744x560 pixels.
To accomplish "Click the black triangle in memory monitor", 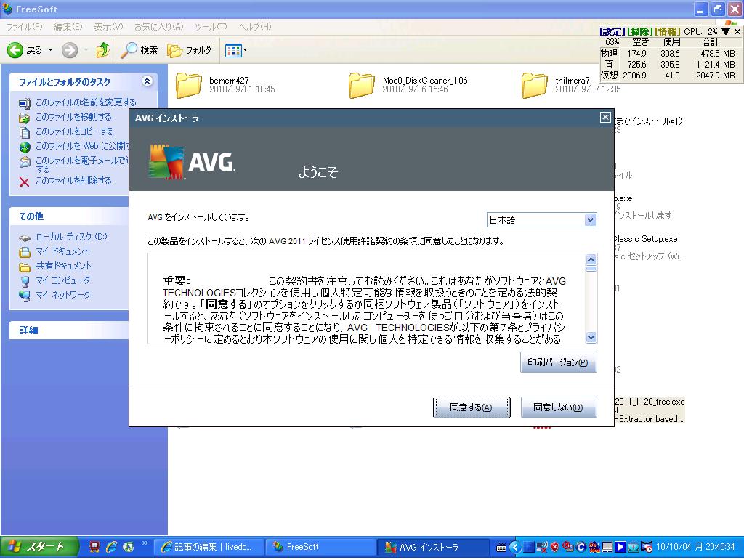I will [x=726, y=31].
